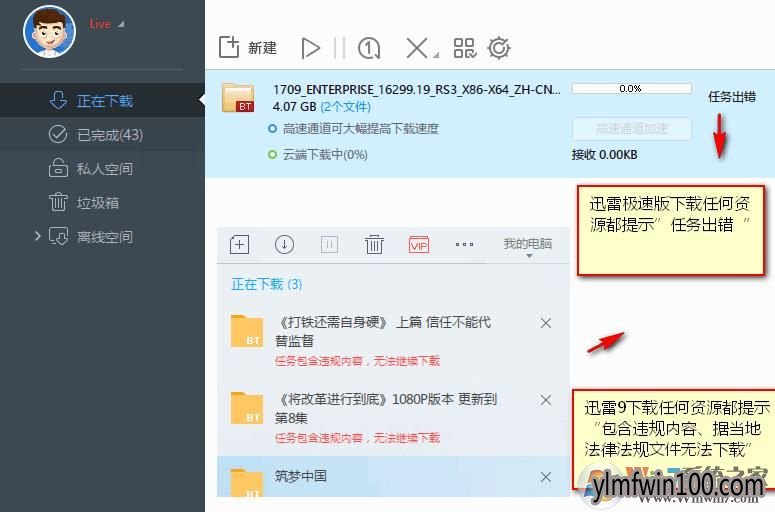Open the QR code grid icon
This screenshot has width=775, height=512.
pos(465,48)
